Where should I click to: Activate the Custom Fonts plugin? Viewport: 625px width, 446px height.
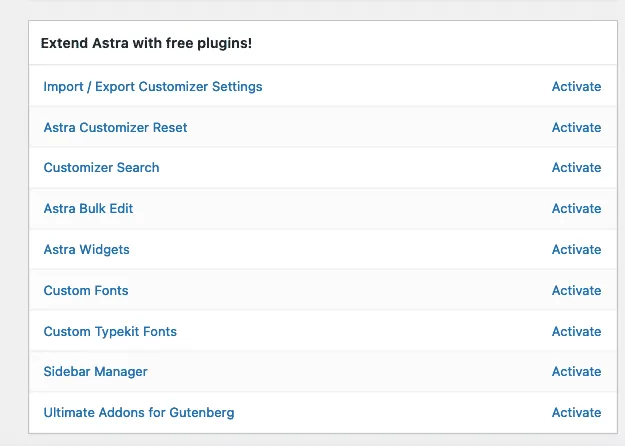point(576,291)
